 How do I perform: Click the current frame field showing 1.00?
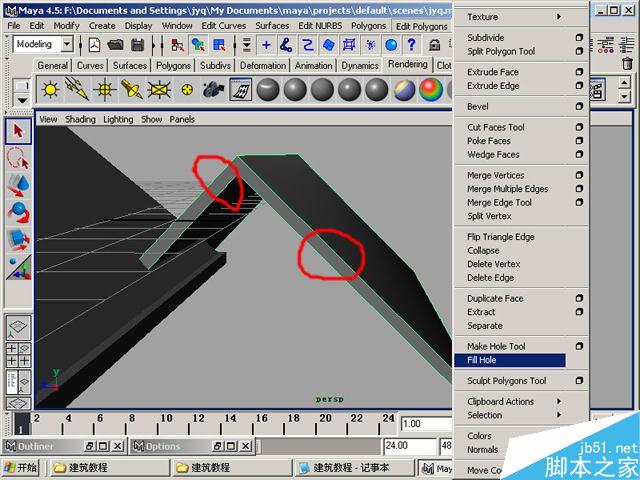pyautogui.click(x=426, y=424)
